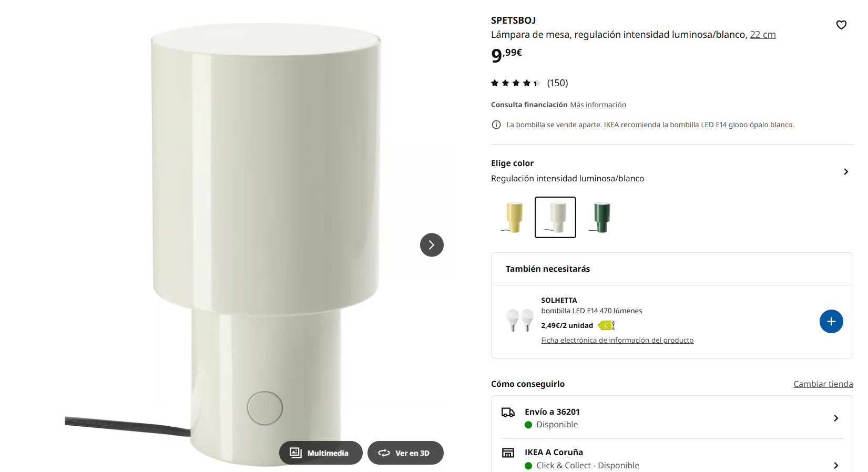Screen dimensions: 868x472
Task: Click the info icon beside bulb note
Action: tap(496, 125)
